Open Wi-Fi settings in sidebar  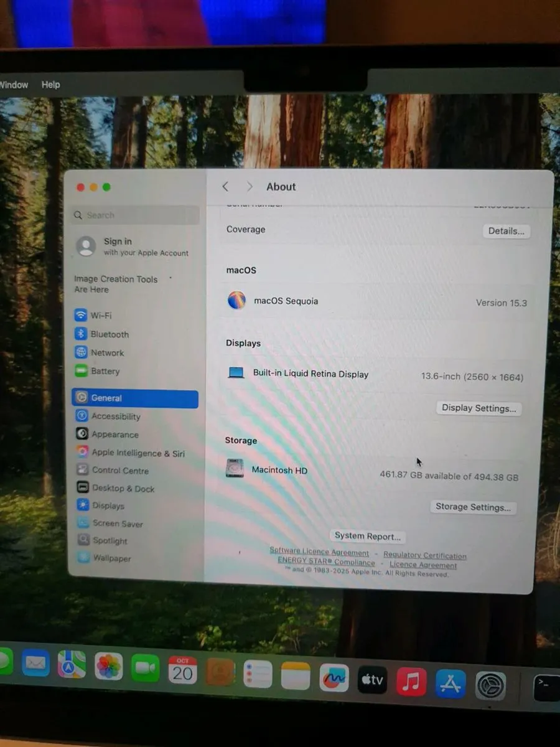(101, 316)
